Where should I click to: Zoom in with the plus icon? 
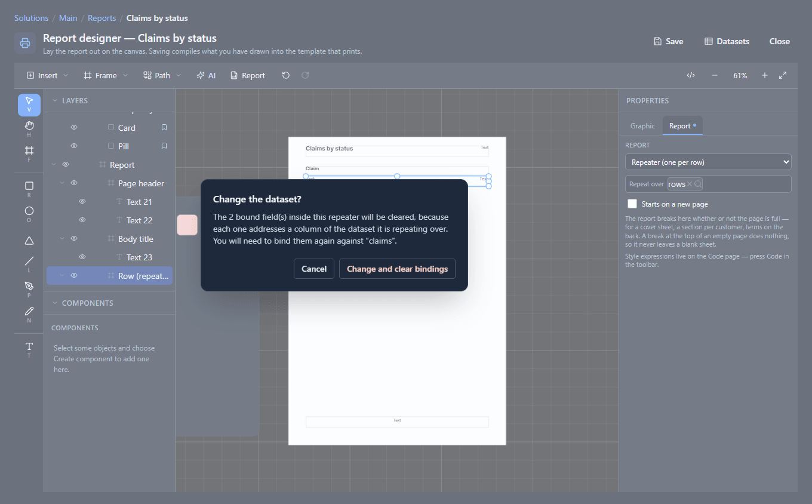click(x=765, y=75)
